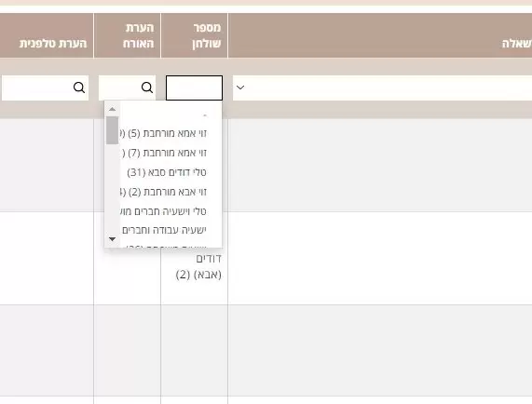Click the הערת טלפנית search input field
Image resolution: width=532 pixels, height=404 pixels.
pos(45,88)
